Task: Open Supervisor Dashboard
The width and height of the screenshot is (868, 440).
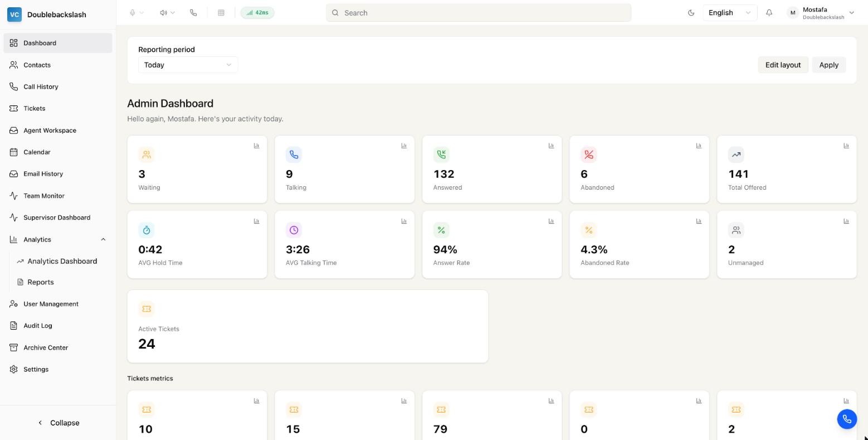Action: (58, 217)
